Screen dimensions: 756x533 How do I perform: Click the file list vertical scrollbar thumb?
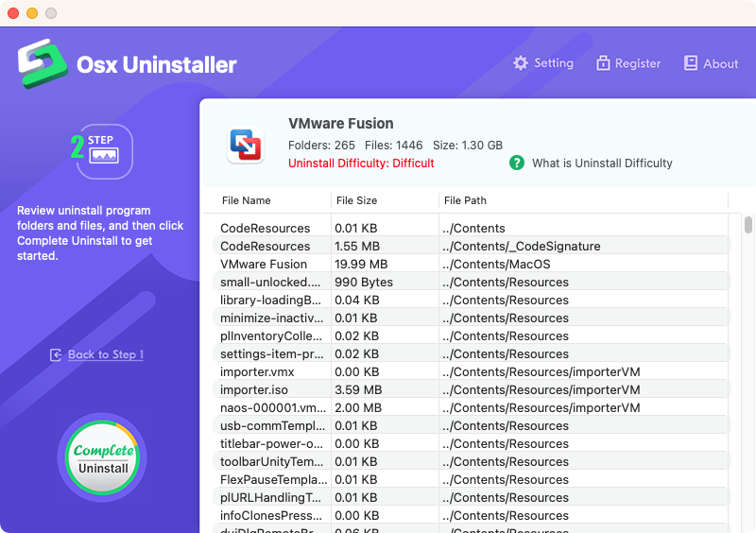pyautogui.click(x=747, y=225)
